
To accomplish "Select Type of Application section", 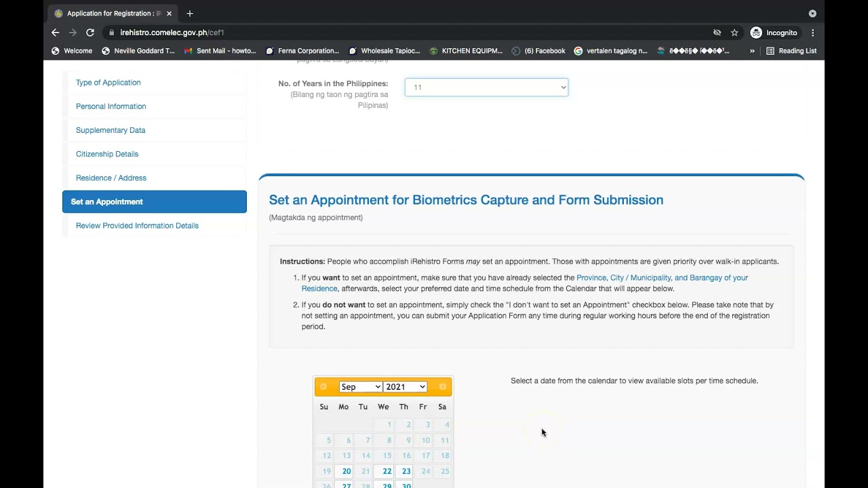I will (108, 83).
